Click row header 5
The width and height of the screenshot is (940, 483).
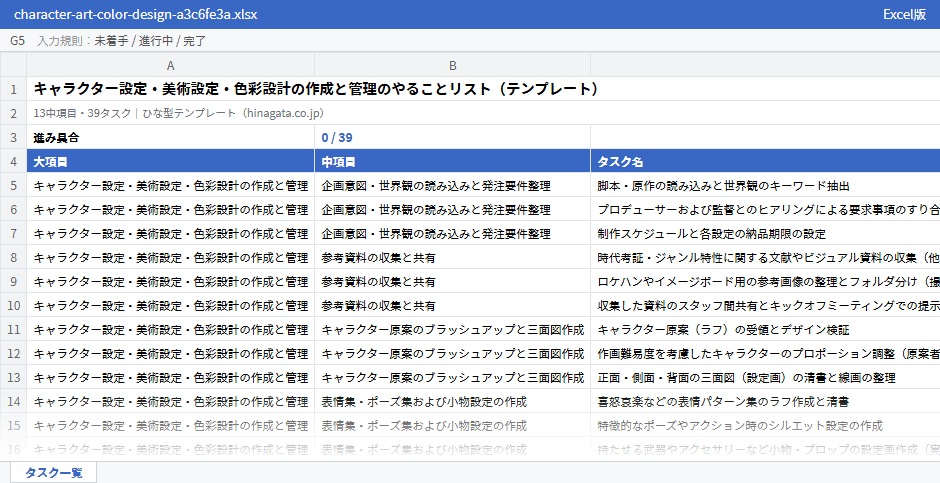point(13,185)
